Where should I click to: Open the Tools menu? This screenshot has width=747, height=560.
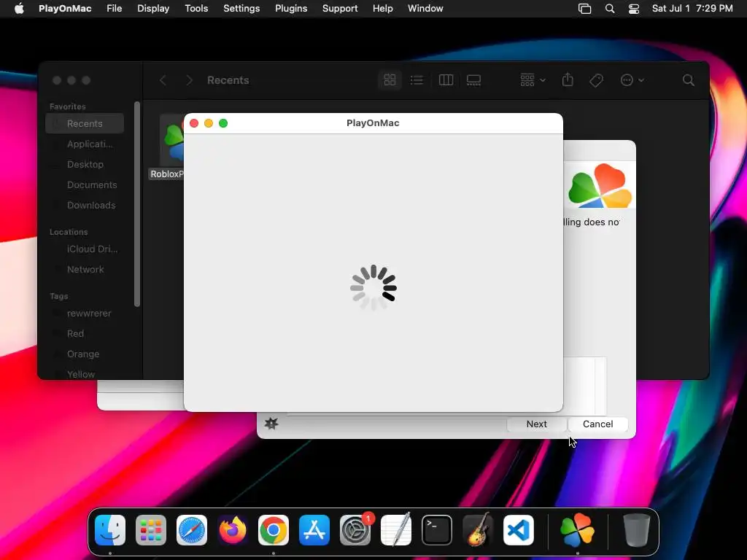coord(196,8)
